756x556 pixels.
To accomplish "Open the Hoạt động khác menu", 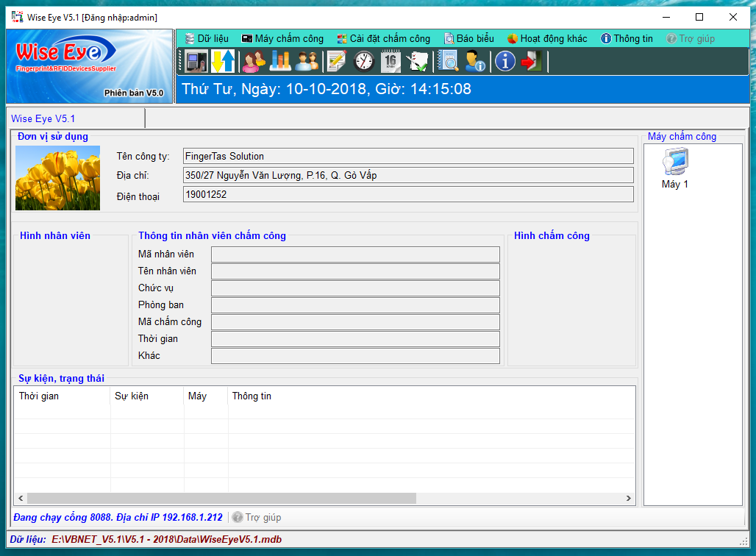I will click(547, 38).
